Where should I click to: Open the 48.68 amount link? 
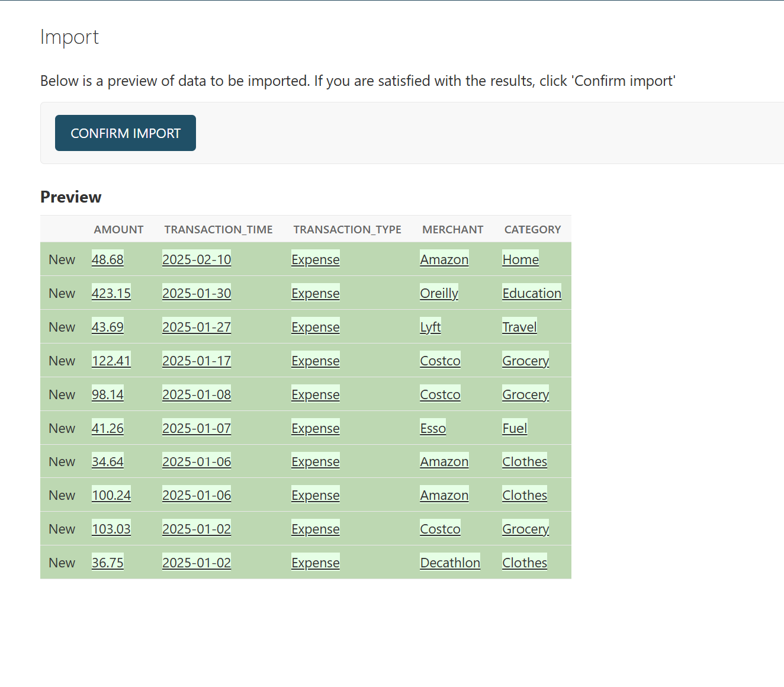[x=108, y=259]
